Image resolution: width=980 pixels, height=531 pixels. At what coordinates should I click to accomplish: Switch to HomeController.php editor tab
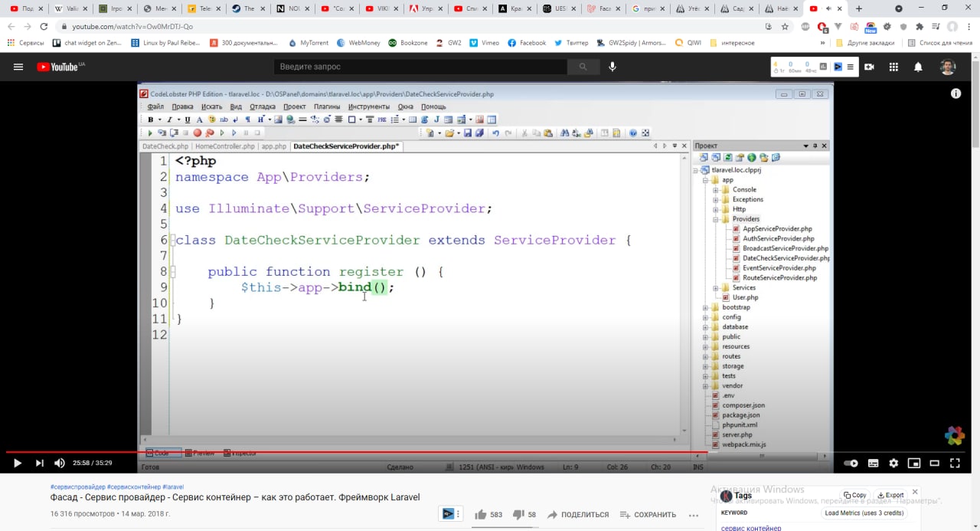tap(224, 146)
